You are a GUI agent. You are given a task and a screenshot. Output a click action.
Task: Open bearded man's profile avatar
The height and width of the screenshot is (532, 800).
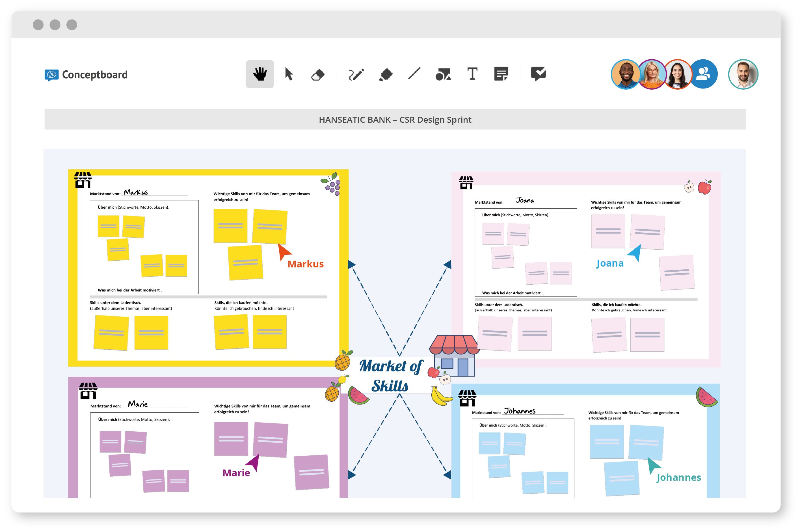[743, 74]
